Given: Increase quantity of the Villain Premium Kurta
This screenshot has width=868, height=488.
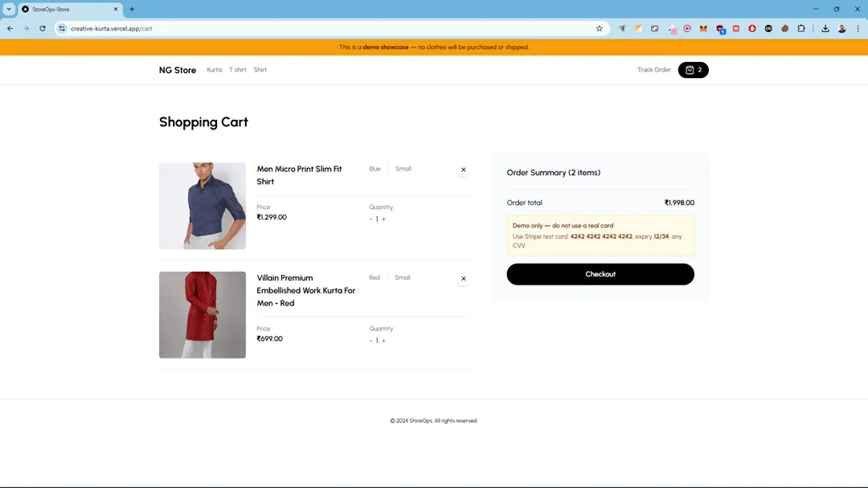Looking at the screenshot, I should (383, 341).
